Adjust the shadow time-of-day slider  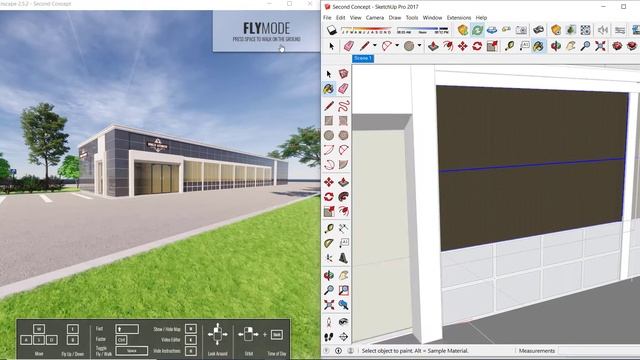(422, 30)
